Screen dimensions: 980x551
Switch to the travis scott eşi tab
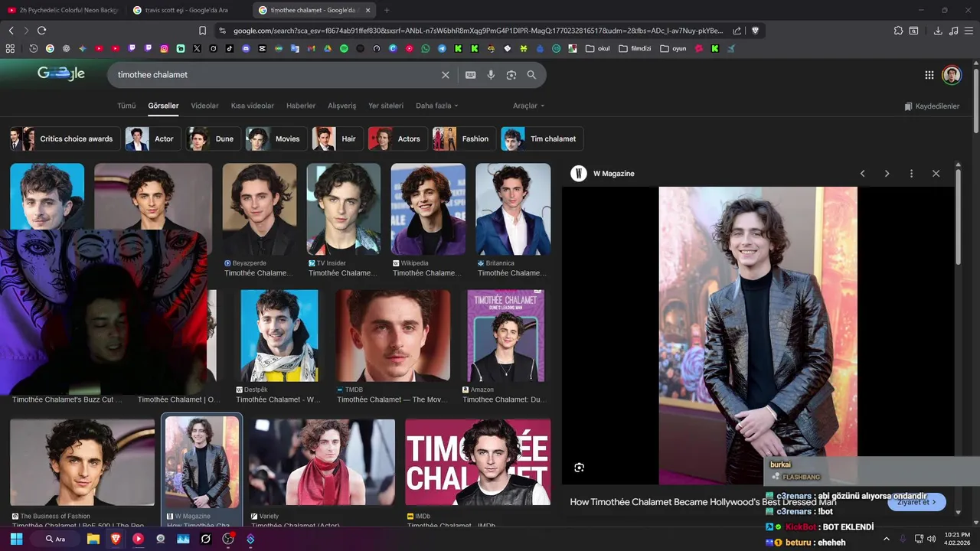pos(186,10)
